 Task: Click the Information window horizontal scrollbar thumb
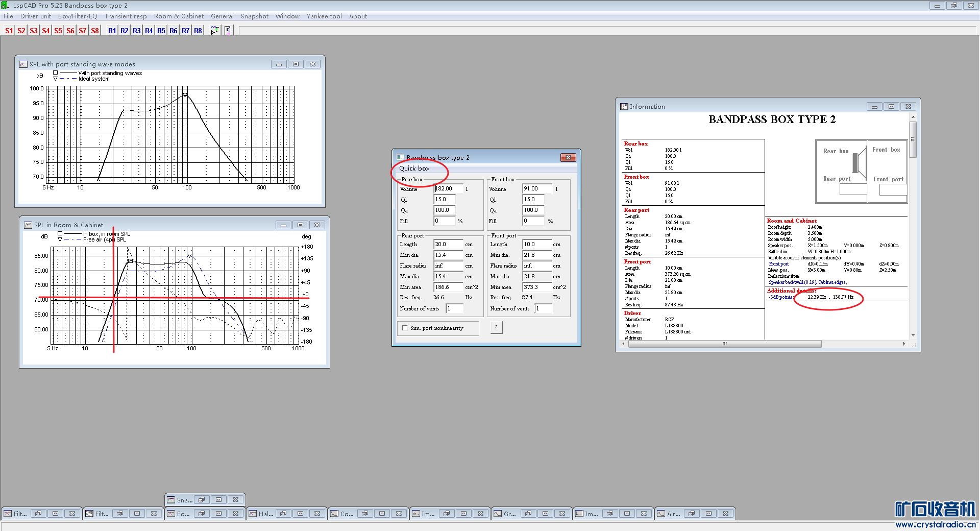point(724,344)
